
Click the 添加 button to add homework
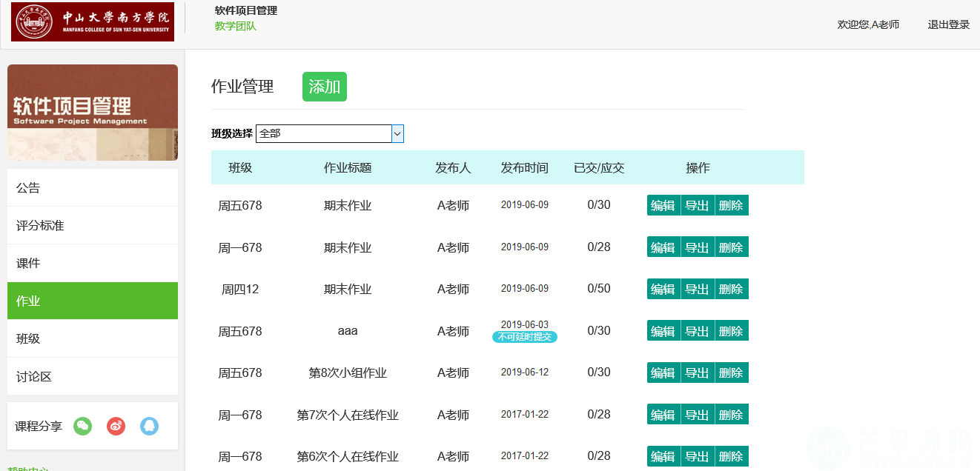(324, 87)
